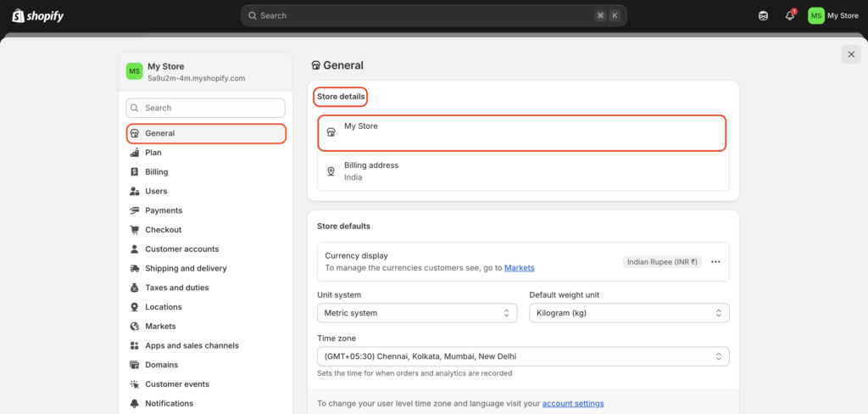Focus the settings sidebar Search field
The image size is (868, 414).
point(206,108)
